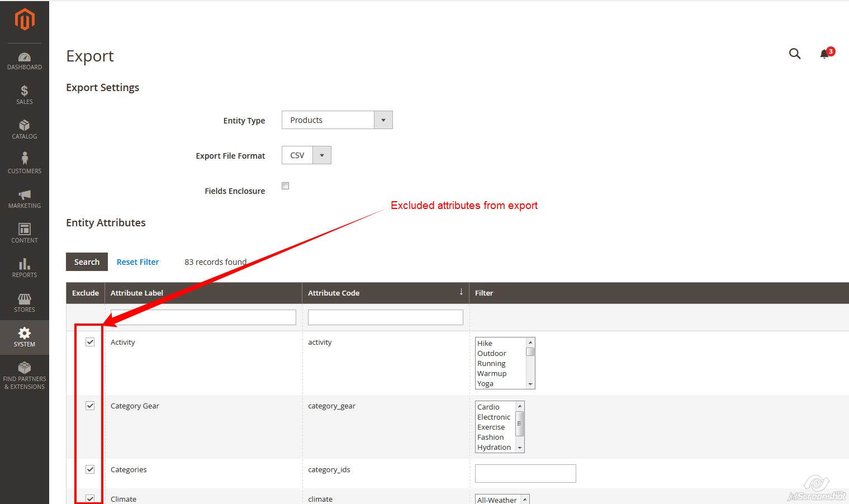Viewport: 849px width, 504px height.
Task: Open the Marketing menu
Action: coord(25,199)
